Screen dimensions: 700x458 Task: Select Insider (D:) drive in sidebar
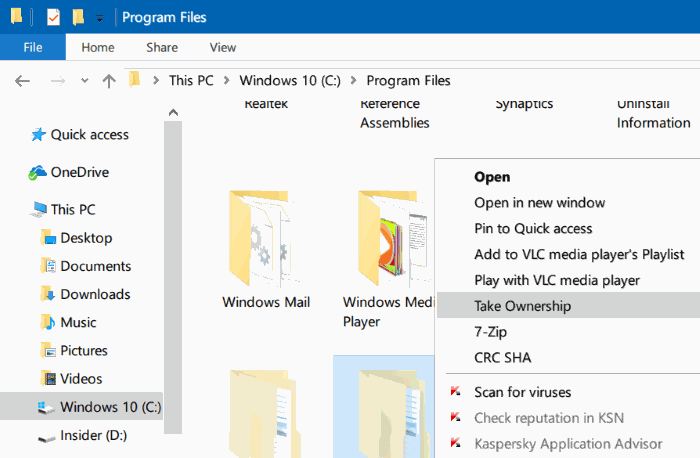94,435
